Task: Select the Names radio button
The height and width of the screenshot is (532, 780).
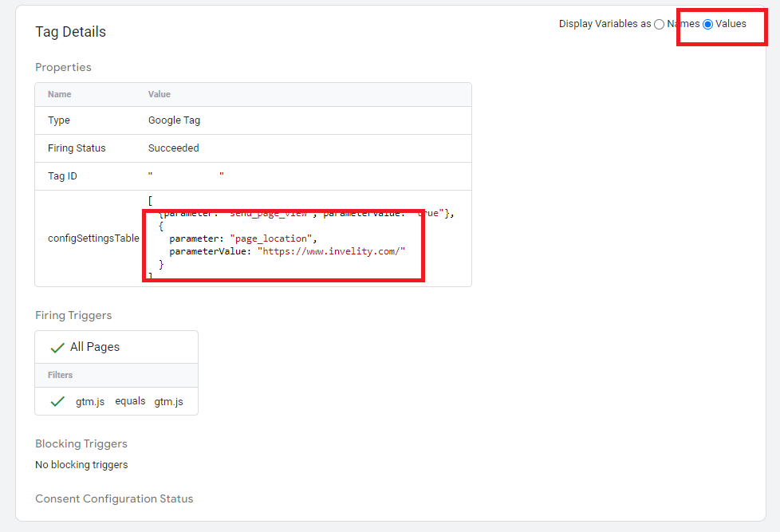Action: click(x=659, y=25)
